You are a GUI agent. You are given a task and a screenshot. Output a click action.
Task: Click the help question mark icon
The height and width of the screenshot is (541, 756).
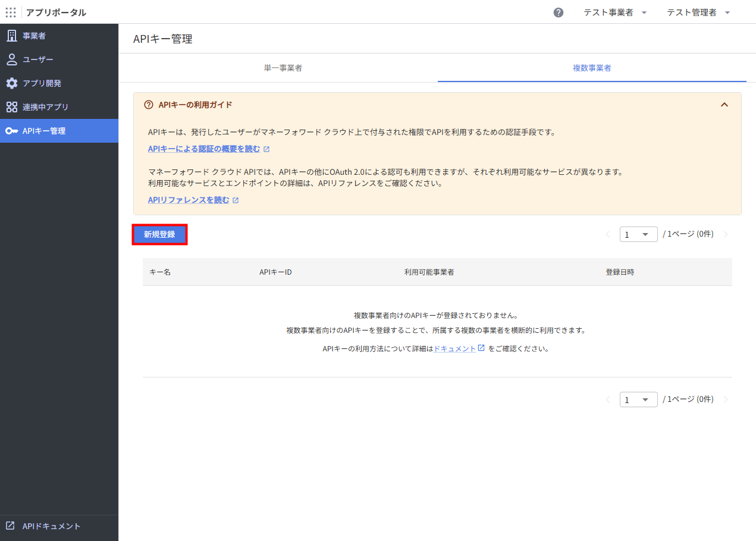point(559,12)
